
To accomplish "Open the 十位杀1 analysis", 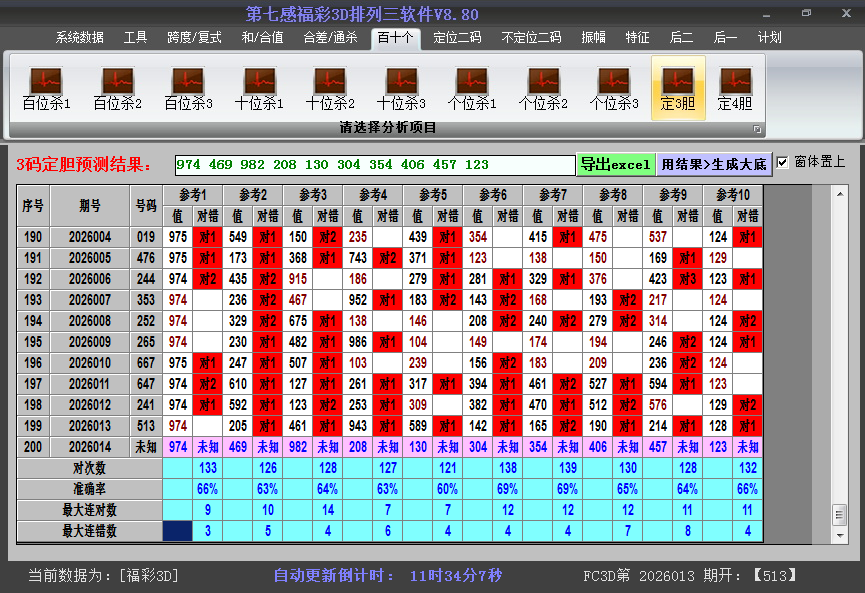I will click(x=259, y=88).
